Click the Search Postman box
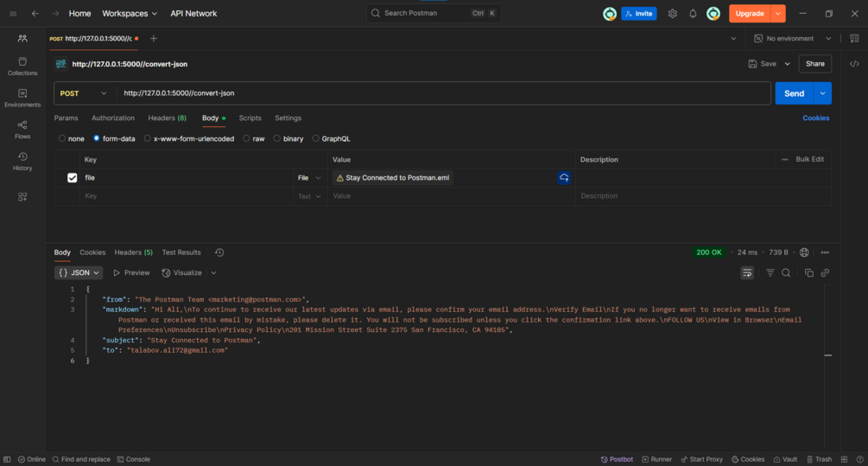This screenshot has width=868, height=466. (x=434, y=13)
